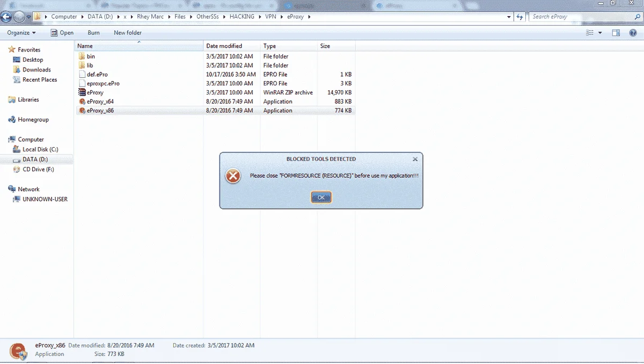This screenshot has height=364, width=644.
Task: Click the CD Drive (F:) disc icon
Action: click(x=17, y=169)
